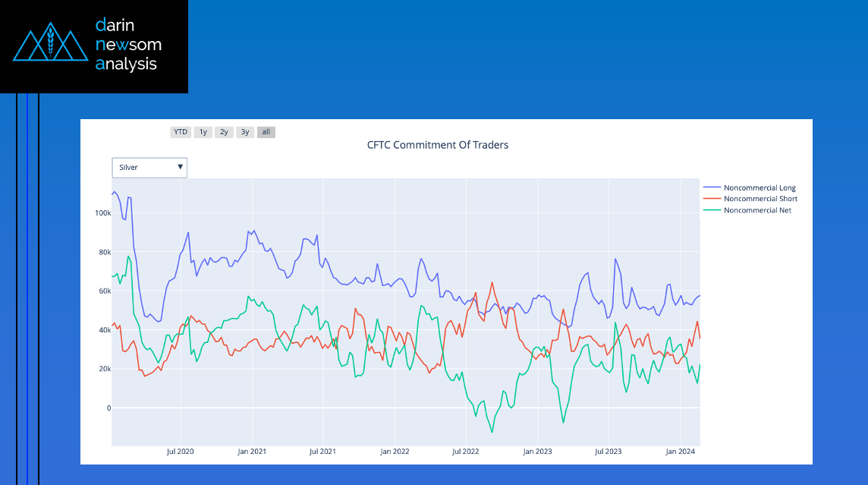The width and height of the screenshot is (868, 485).
Task: Click the 'CFTC Commitment Of Traders' chart title
Action: coord(438,145)
